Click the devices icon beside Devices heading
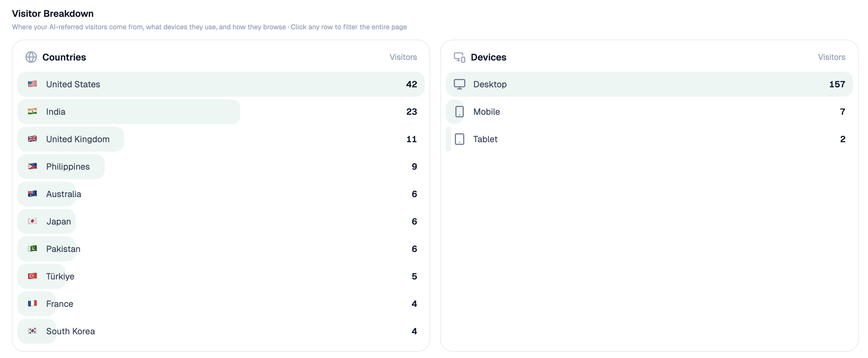Viewport: 868px width, 358px height. (x=459, y=57)
